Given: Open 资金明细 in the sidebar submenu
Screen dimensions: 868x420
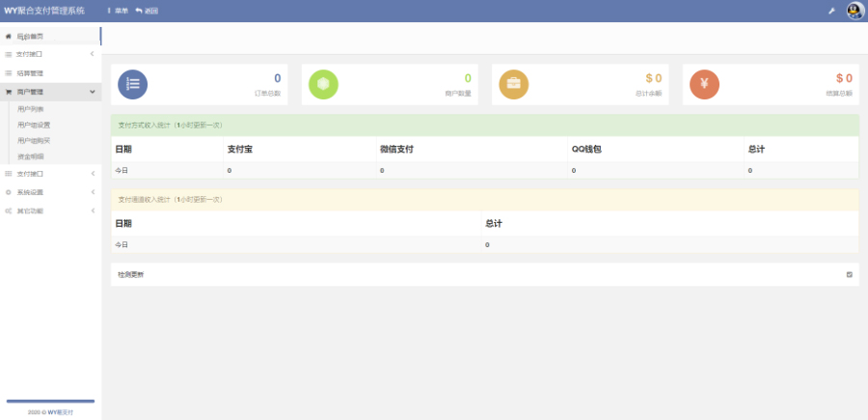Looking at the screenshot, I should (x=31, y=155).
